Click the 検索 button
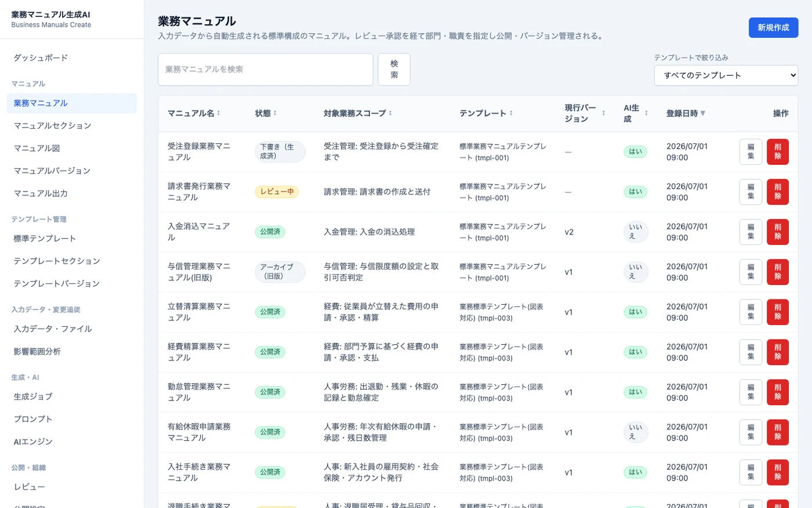 click(394, 70)
